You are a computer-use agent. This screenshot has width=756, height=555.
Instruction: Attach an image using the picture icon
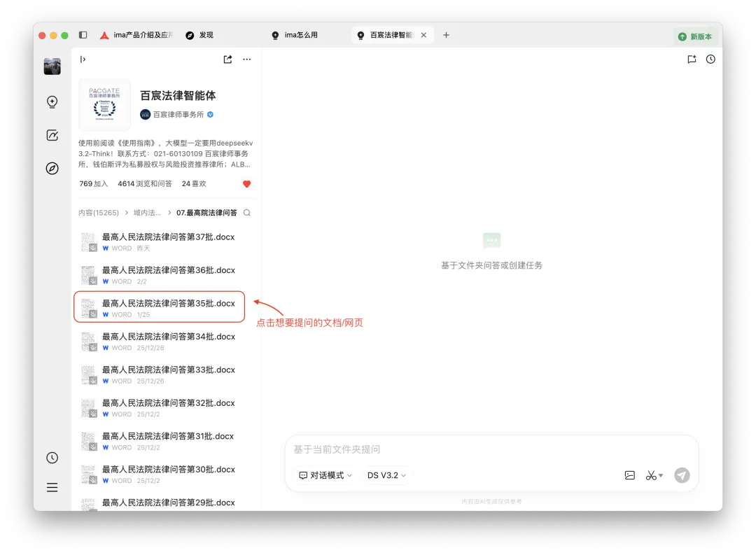pyautogui.click(x=630, y=475)
